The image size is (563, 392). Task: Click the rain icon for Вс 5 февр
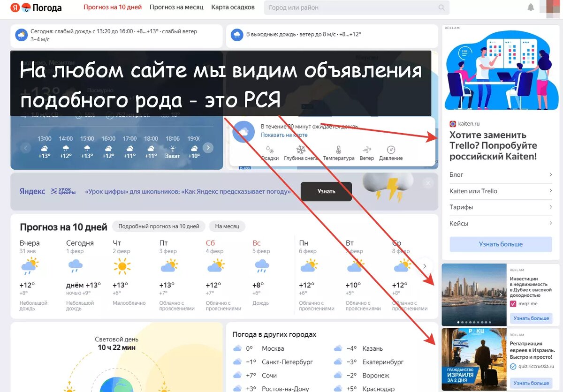[x=261, y=266]
